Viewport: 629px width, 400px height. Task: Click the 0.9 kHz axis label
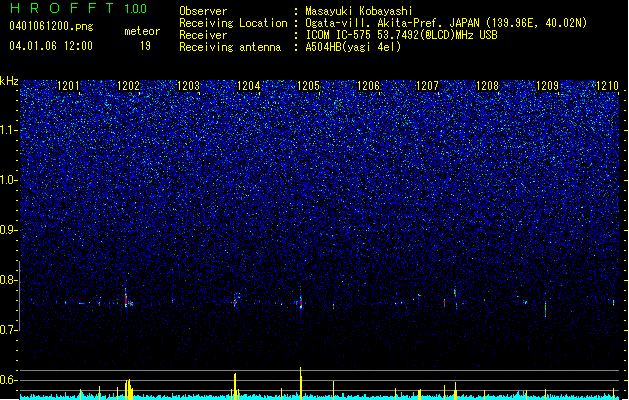[x=9, y=230]
